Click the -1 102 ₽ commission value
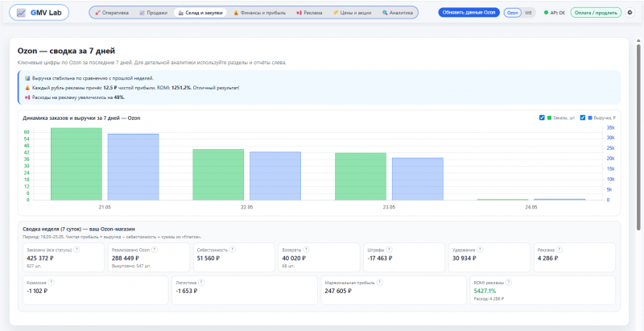 pos(37,292)
